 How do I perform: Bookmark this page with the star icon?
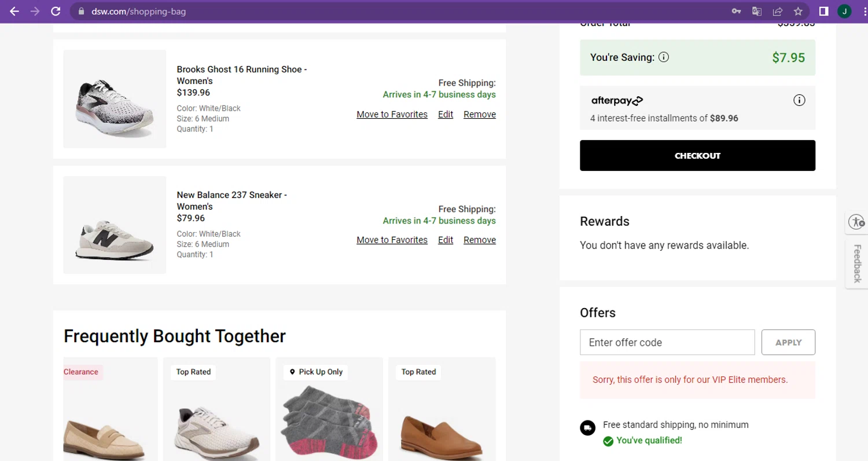798,11
